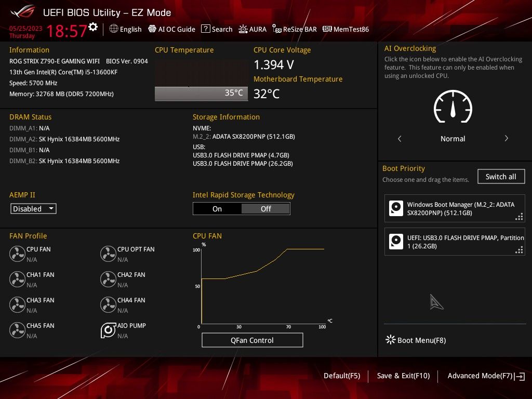
Task: Click DIMM_A2 SK Hynix 16384MB entry
Action: [x=64, y=139]
